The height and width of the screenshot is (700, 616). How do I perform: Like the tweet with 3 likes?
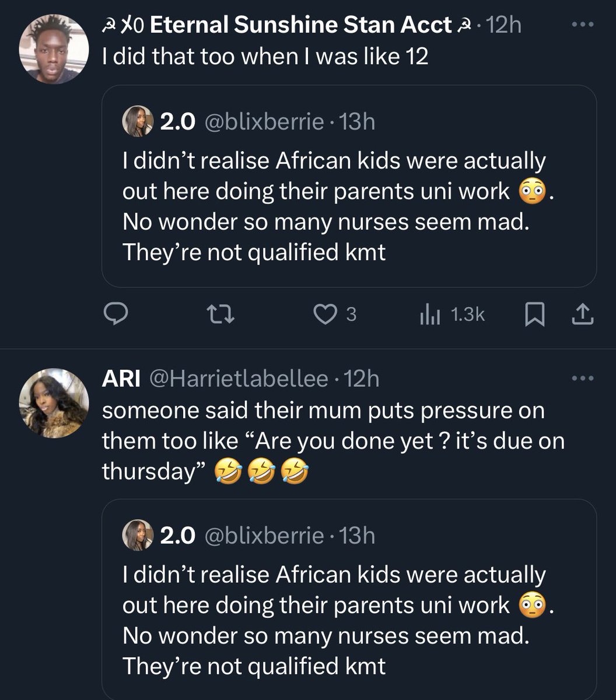pos(323,315)
